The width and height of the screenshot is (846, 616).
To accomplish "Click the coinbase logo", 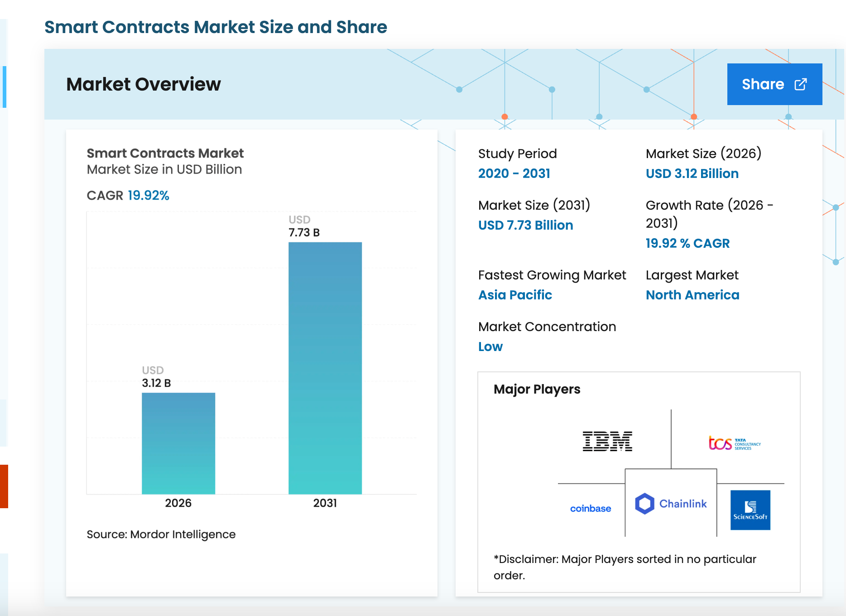I will pyautogui.click(x=591, y=509).
